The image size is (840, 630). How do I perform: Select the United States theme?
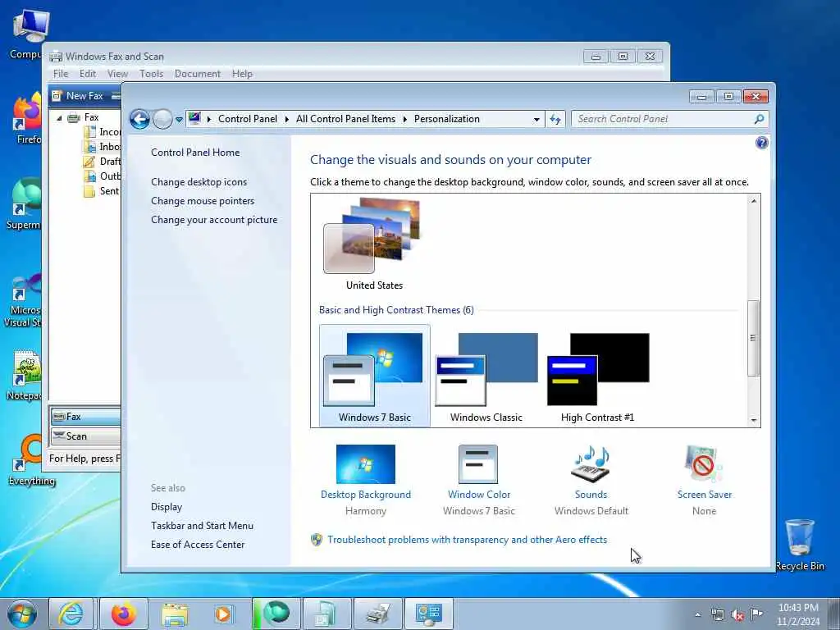point(374,244)
